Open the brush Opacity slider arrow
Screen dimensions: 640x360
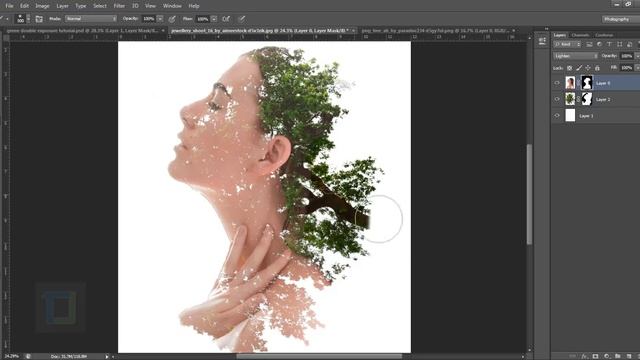160,19
